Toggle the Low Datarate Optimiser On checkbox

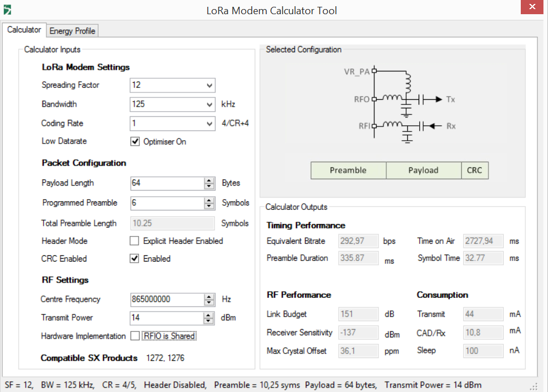135,141
